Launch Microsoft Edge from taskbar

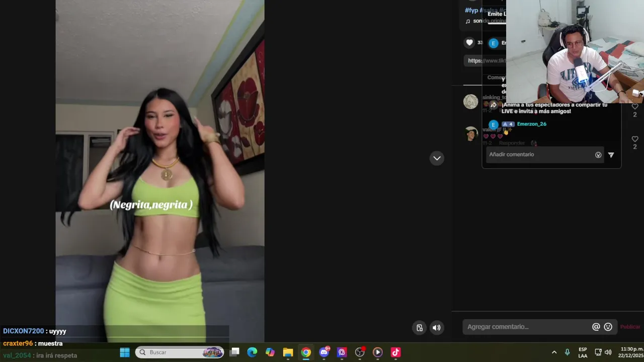click(x=252, y=352)
